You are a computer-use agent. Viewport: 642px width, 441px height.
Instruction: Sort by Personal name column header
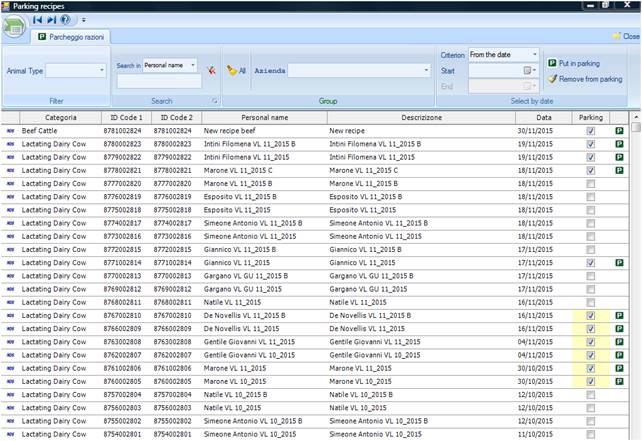coord(264,118)
